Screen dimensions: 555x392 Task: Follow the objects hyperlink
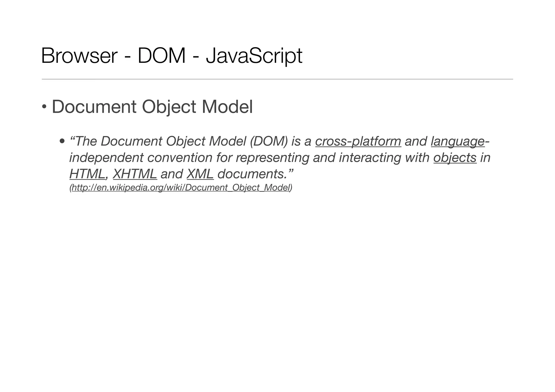coord(455,158)
